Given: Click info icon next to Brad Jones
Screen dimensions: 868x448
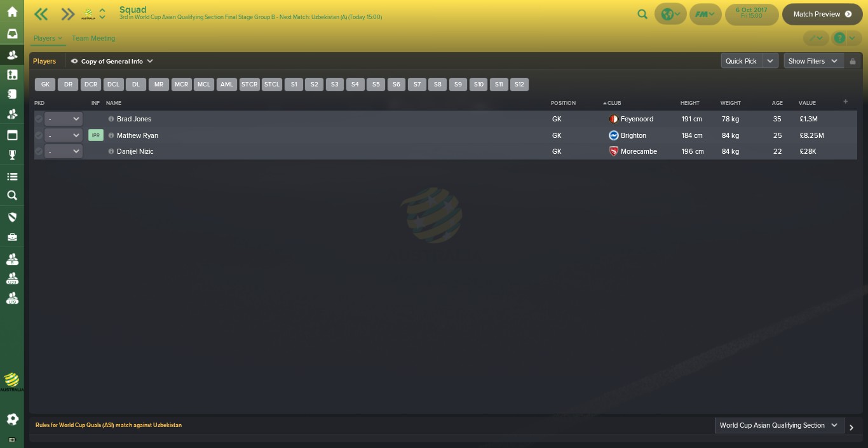Looking at the screenshot, I should point(111,119).
